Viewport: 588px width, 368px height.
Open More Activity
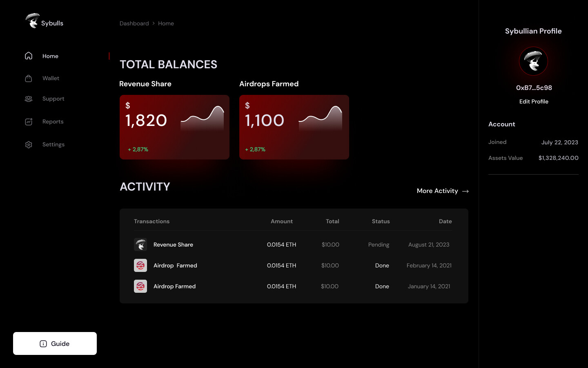[437, 191]
